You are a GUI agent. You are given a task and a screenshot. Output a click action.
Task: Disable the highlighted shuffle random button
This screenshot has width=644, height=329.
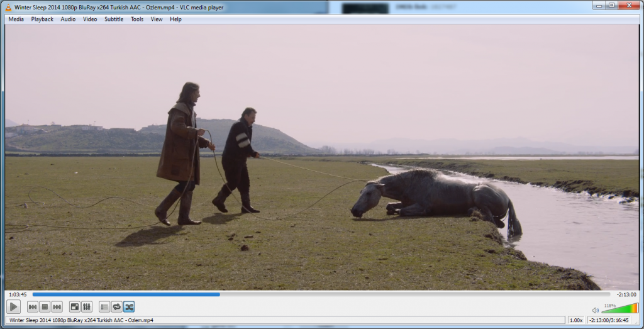click(129, 306)
